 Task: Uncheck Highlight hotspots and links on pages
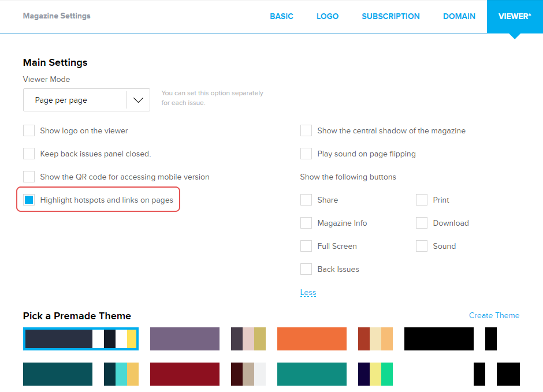(29, 200)
